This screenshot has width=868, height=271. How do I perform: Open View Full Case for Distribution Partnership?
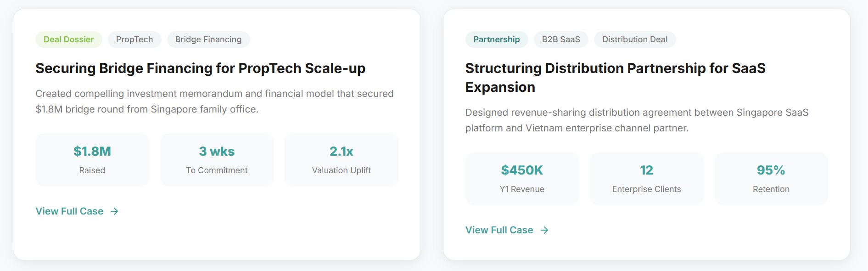(499, 230)
